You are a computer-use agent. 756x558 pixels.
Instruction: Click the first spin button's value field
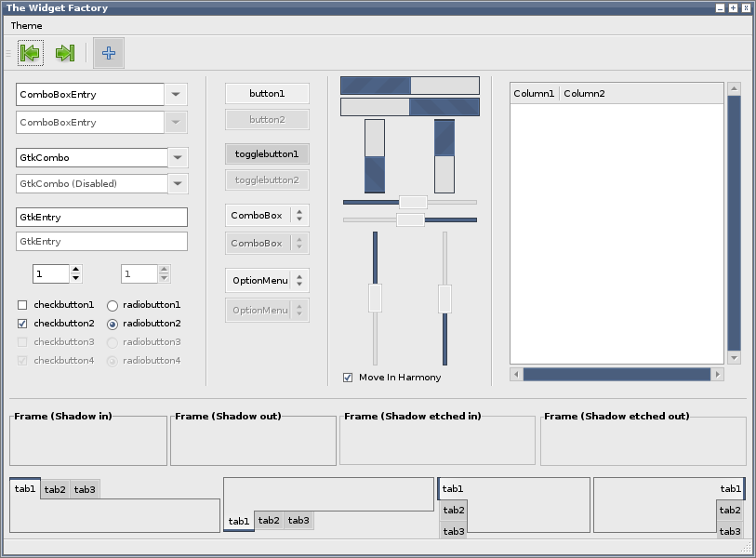(x=51, y=274)
